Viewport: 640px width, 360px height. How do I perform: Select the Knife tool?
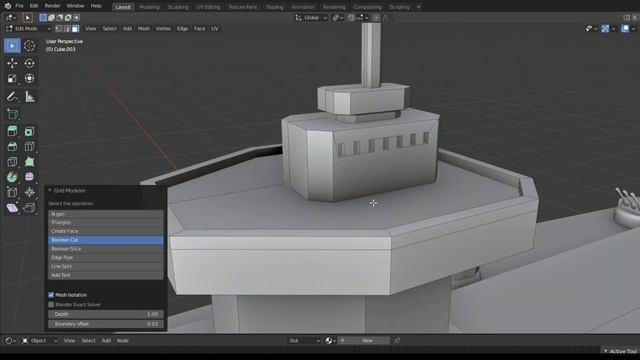pos(12,162)
